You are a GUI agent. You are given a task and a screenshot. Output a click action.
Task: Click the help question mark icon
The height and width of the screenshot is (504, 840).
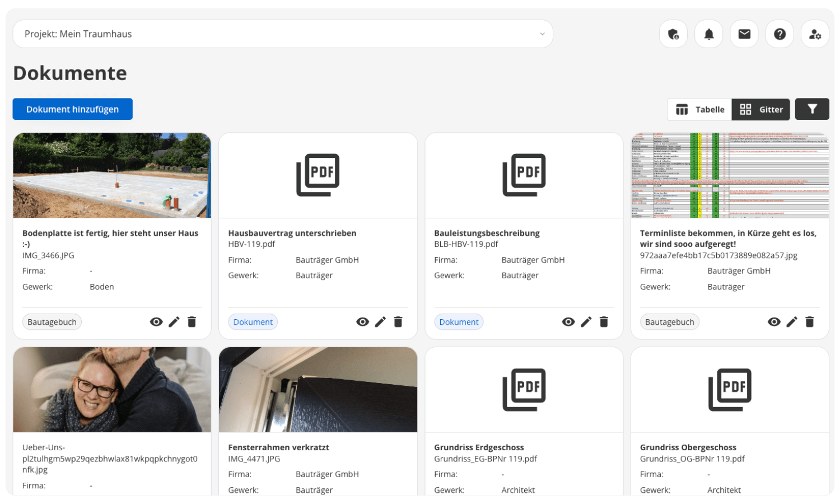click(x=780, y=34)
